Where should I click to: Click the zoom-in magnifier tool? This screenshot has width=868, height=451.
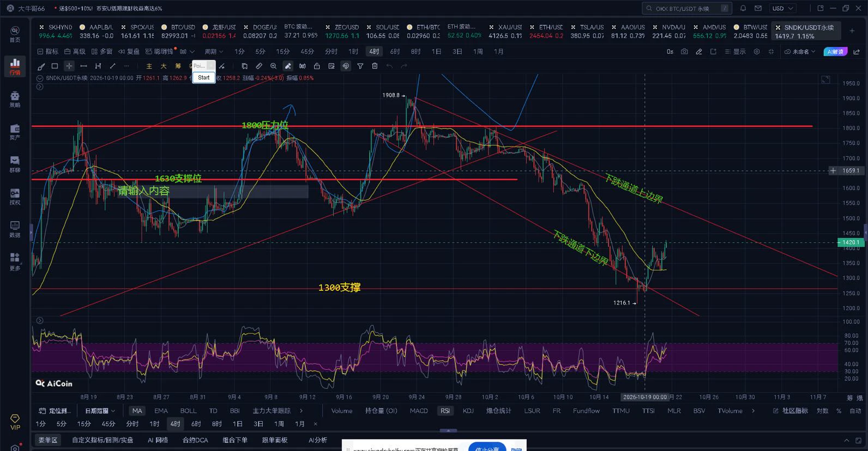point(273,66)
